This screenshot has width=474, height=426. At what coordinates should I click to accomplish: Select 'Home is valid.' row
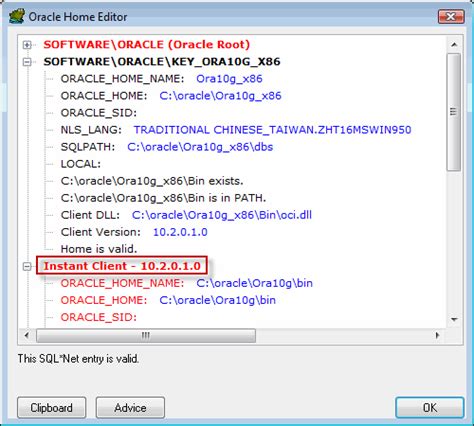coord(99,249)
